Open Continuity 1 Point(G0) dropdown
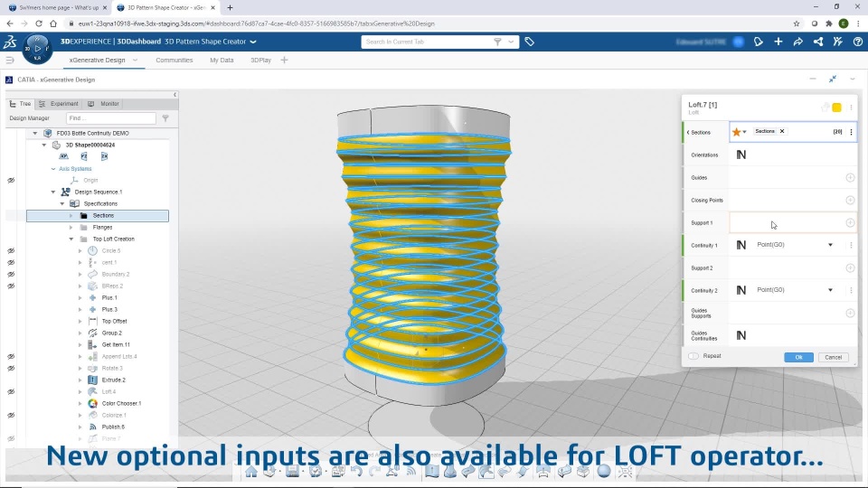Screen dimensions: 868x488 (x=830, y=245)
